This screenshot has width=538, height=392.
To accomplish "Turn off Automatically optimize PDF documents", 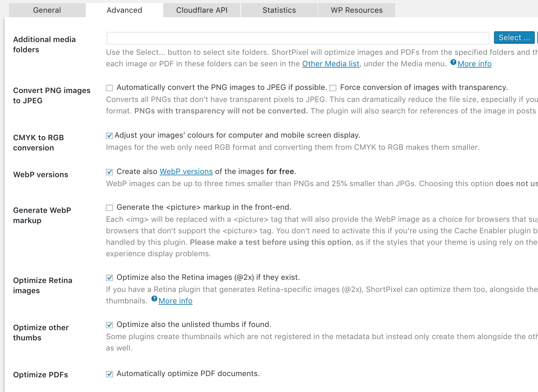I will coord(109,374).
